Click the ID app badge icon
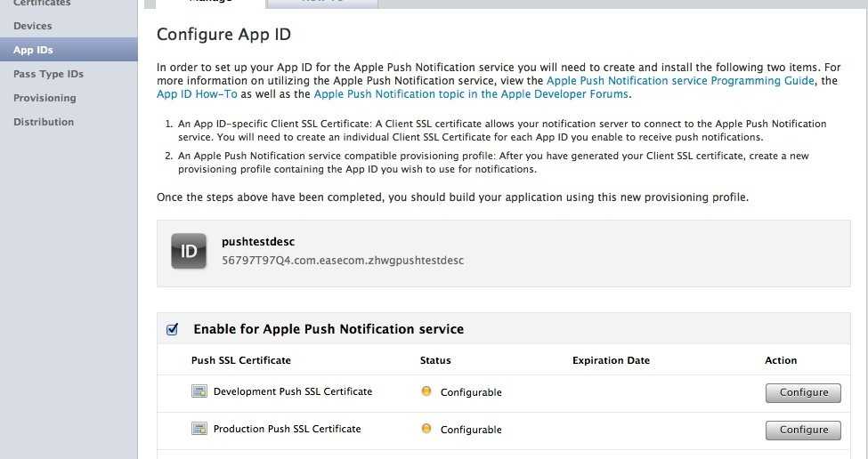The image size is (868, 459). tap(189, 251)
